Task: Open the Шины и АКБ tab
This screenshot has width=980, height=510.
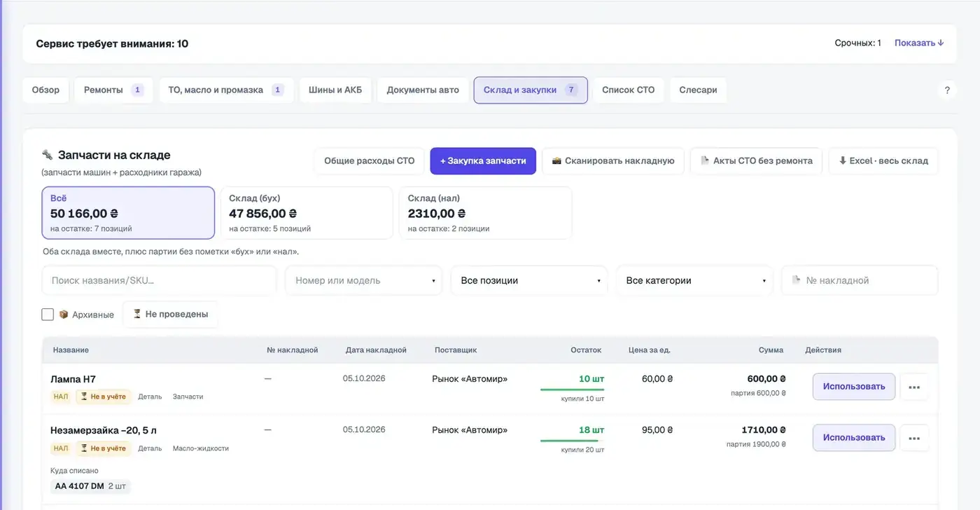Action: (335, 90)
